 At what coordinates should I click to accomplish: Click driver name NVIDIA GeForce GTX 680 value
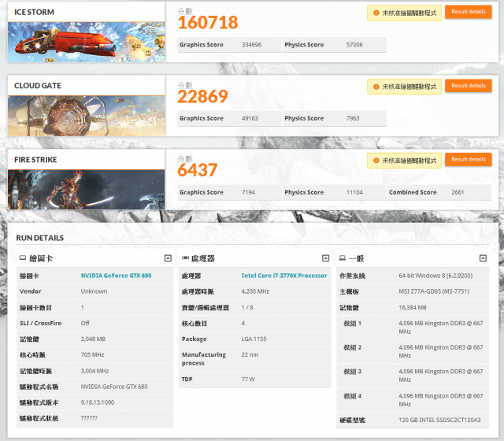click(x=114, y=387)
